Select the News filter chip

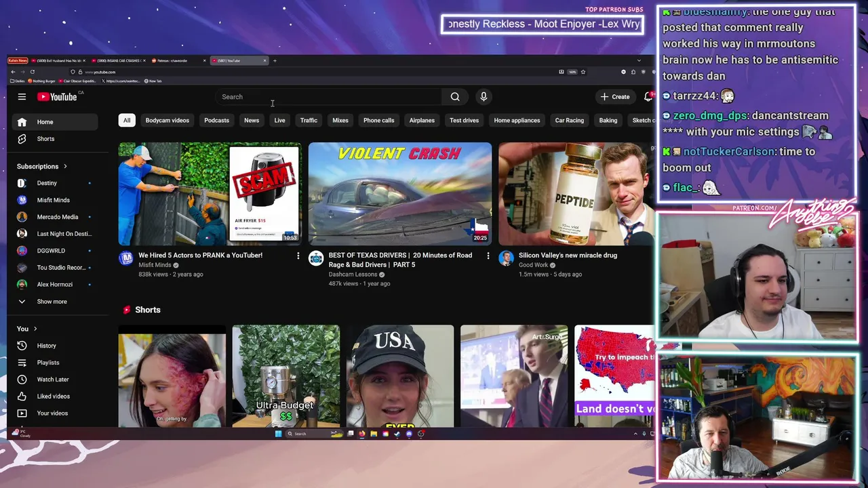click(x=252, y=121)
